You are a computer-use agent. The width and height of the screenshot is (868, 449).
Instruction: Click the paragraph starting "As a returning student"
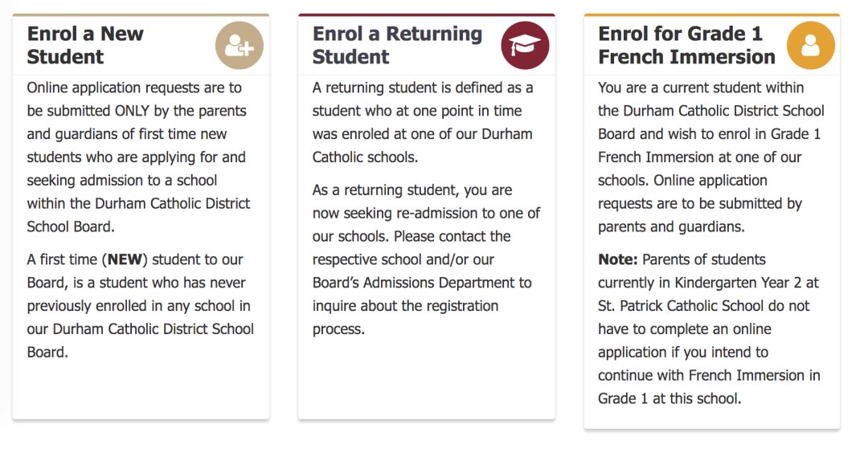(426, 259)
